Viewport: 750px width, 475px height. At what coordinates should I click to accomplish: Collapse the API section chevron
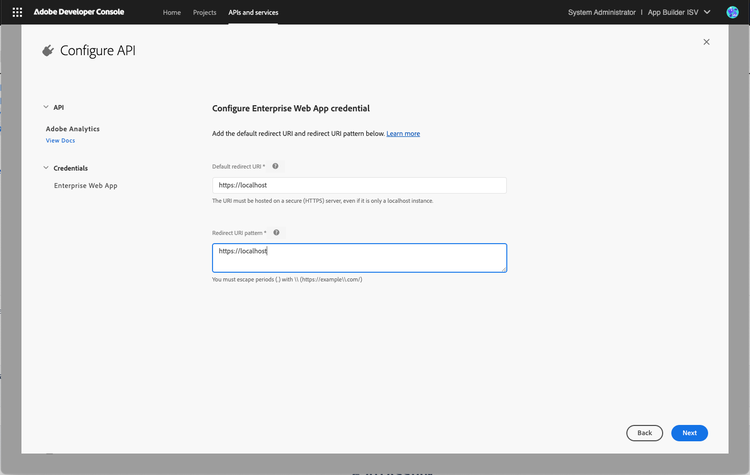tap(45, 107)
